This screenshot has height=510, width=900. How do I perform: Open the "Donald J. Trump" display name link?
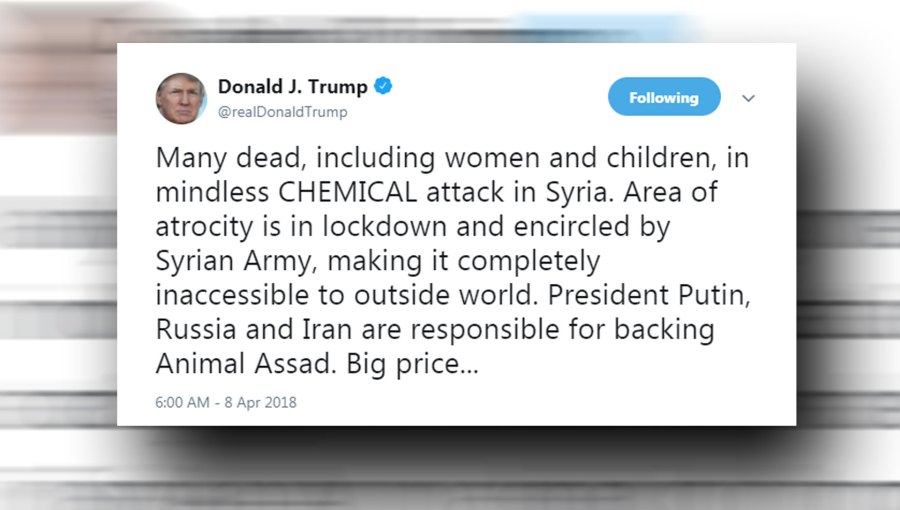coord(292,87)
